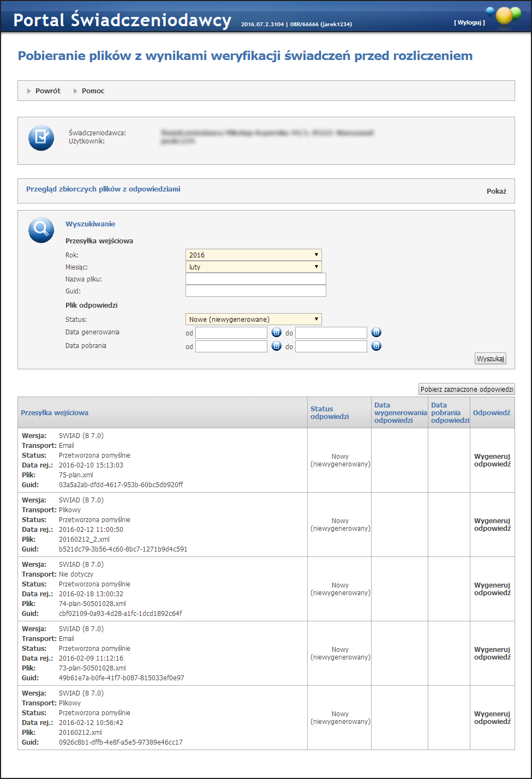This screenshot has width=532, height=779.
Task: Sort by Data pobrania odpowiedzi header
Action: click(x=450, y=413)
